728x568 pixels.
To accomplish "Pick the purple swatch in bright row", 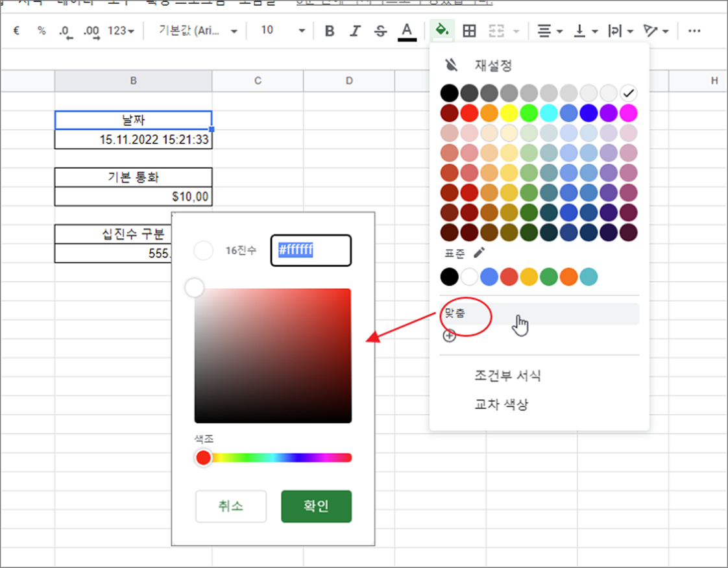I will coord(608,113).
